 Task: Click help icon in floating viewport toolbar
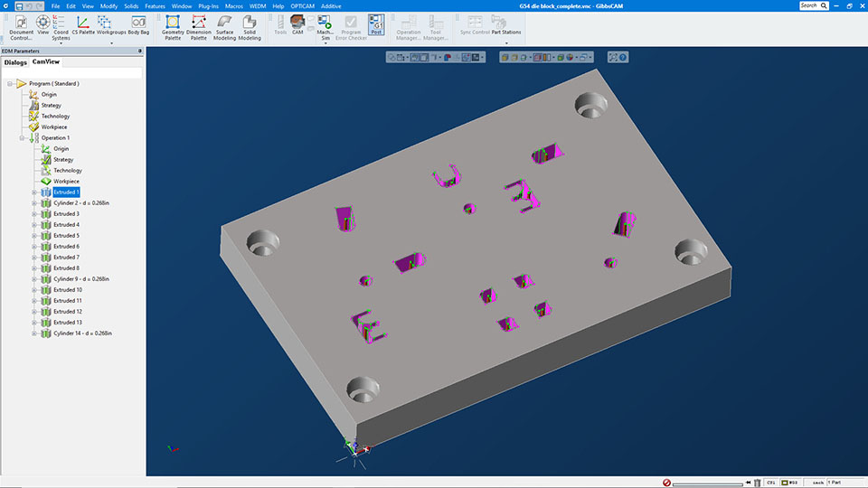(623, 57)
